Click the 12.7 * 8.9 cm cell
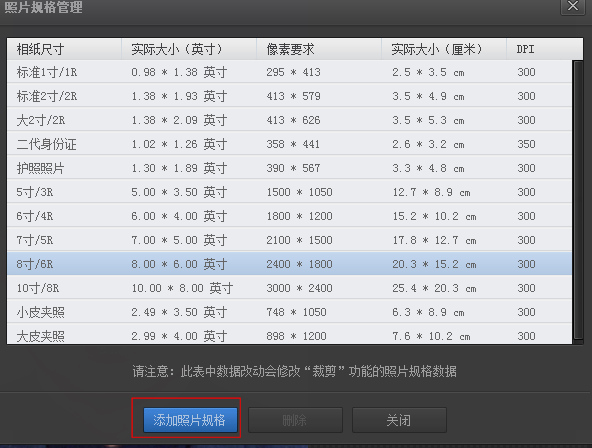 (431, 192)
